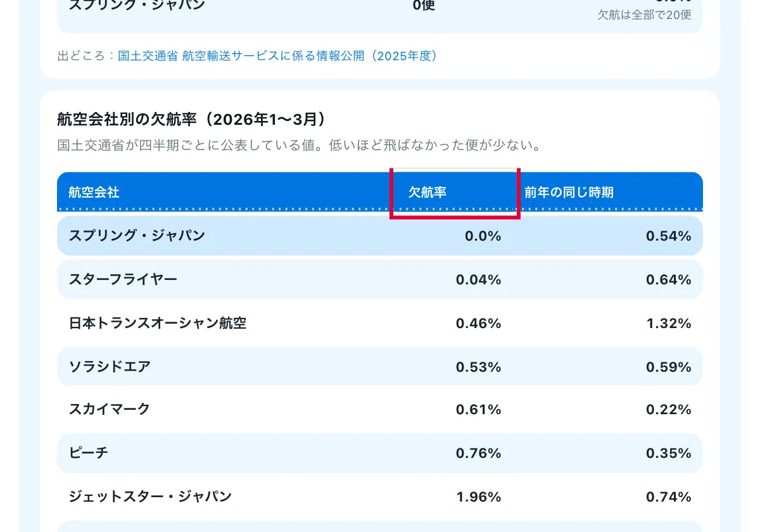Click the previous-year value 0.54% for スプリング・ジャパン

click(669, 236)
